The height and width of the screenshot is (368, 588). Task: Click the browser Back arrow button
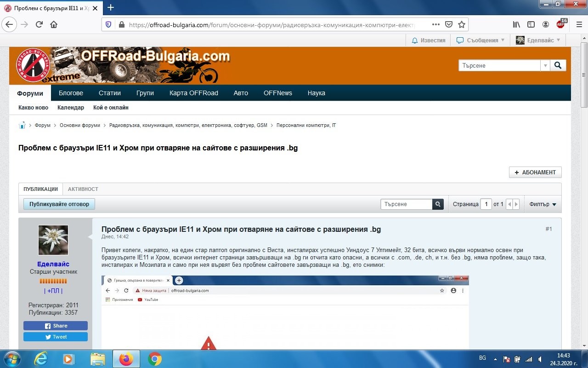(10, 24)
